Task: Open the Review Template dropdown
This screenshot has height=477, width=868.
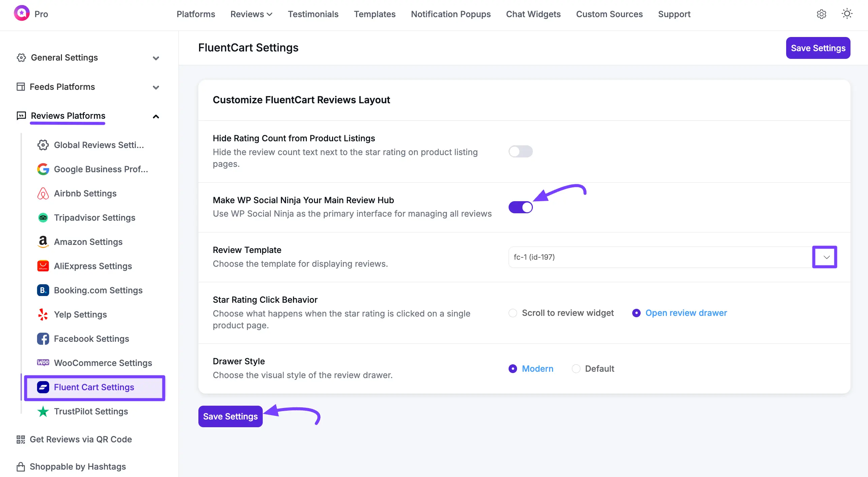Action: coord(825,257)
